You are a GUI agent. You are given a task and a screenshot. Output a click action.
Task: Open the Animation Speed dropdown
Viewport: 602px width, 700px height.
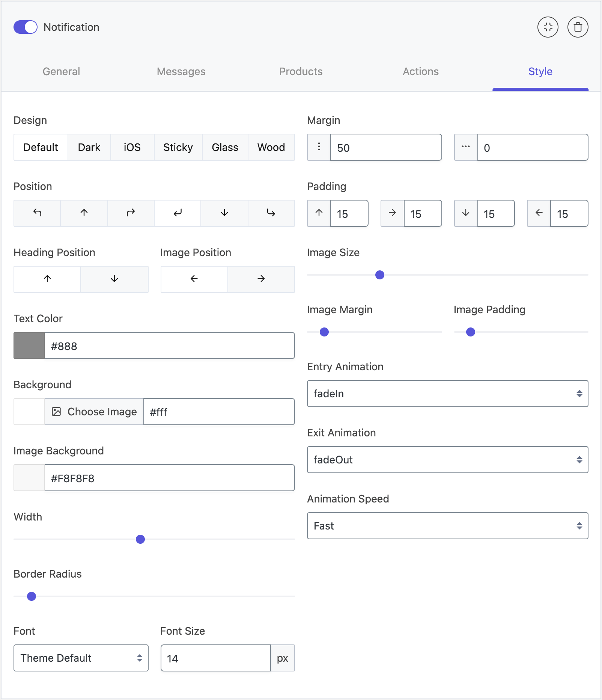pos(447,526)
